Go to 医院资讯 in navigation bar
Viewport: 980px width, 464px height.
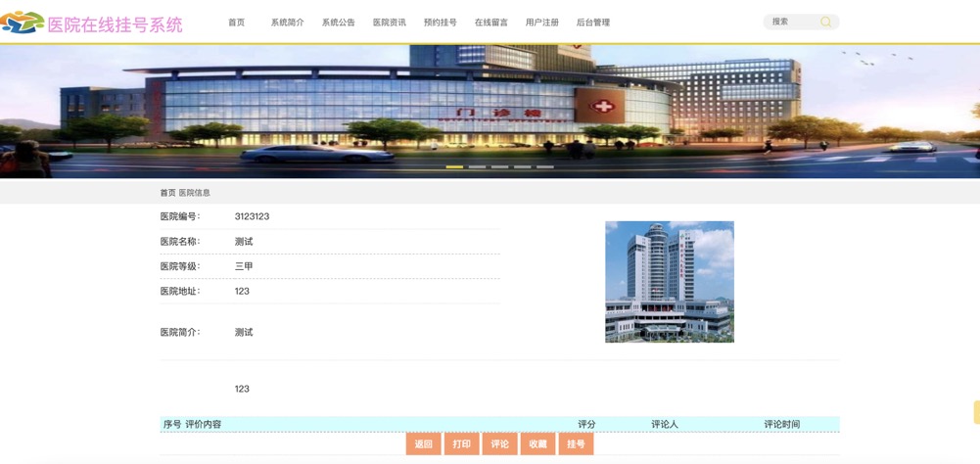[390, 23]
